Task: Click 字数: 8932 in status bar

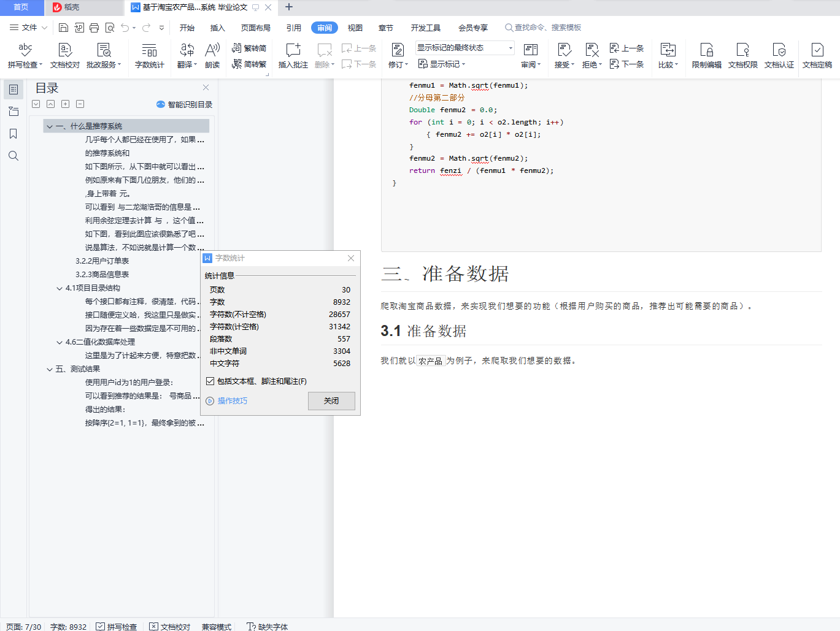Action: coord(68,627)
